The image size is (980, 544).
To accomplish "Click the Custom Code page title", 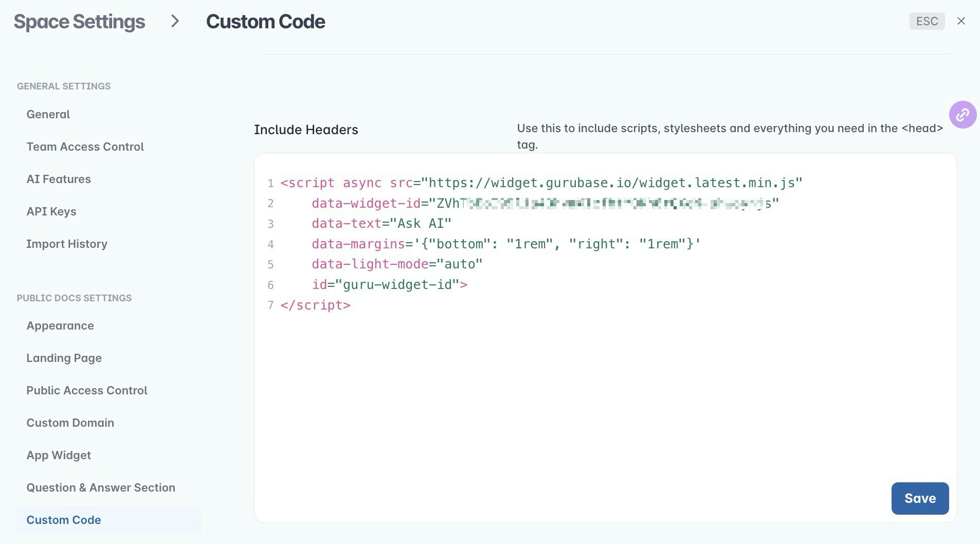I will (265, 22).
